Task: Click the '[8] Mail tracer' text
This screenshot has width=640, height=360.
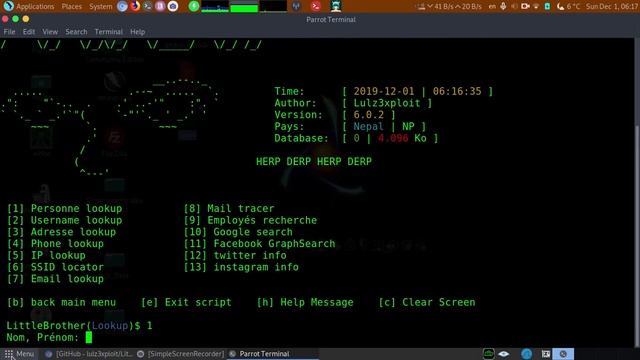Action: coord(229,209)
